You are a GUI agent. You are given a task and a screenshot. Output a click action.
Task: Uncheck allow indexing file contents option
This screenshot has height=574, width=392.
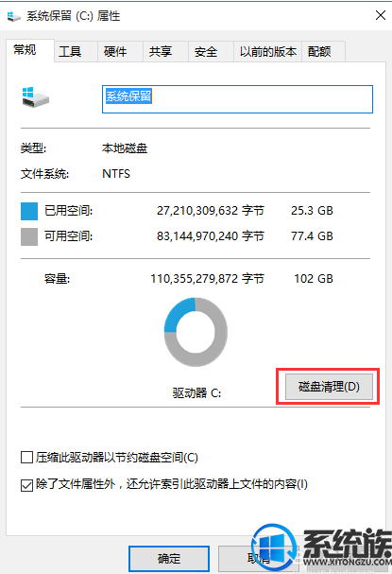(26, 485)
